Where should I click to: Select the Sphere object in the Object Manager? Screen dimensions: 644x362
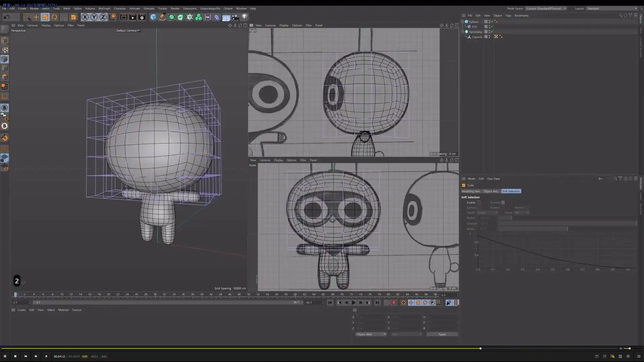[x=473, y=21]
